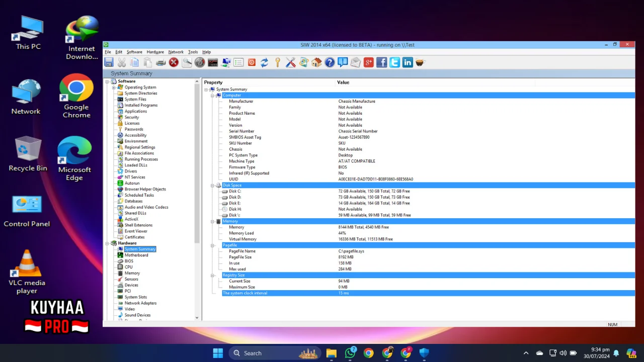
Task: Click the red X stop toolbar icon
Action: [x=174, y=62]
